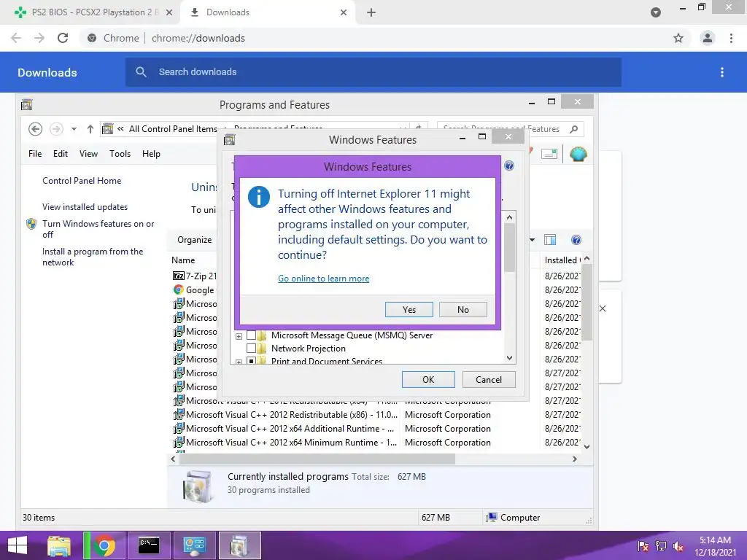Click All Control Panel Items breadcrumb
This screenshot has height=560, width=747.
173,129
